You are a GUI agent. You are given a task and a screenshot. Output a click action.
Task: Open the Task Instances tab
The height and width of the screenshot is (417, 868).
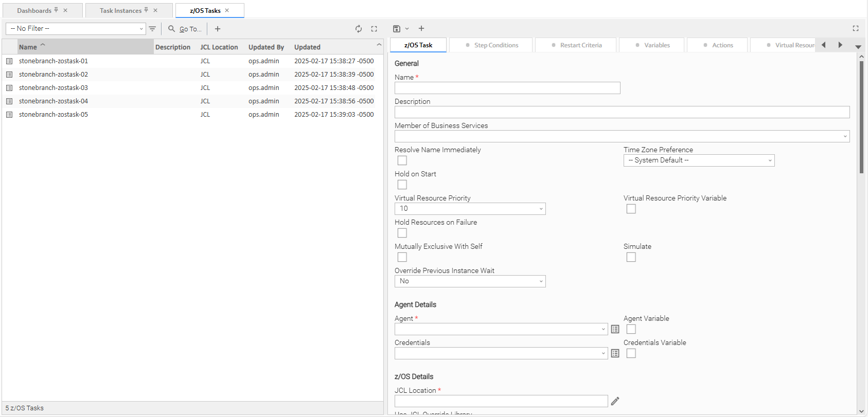[x=121, y=11]
